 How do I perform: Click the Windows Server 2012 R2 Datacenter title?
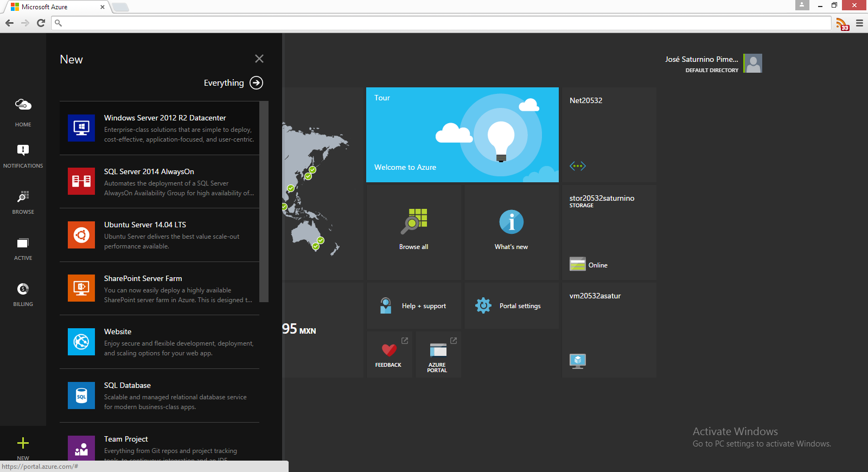tap(165, 118)
